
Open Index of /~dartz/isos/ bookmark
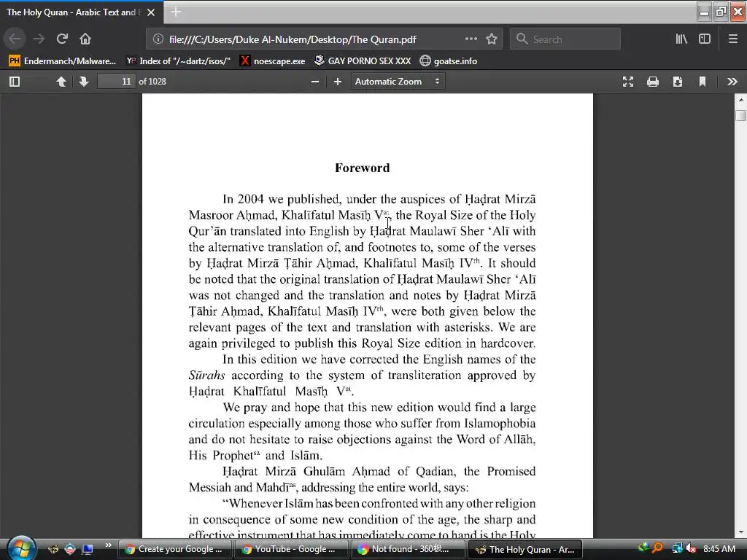(179, 61)
